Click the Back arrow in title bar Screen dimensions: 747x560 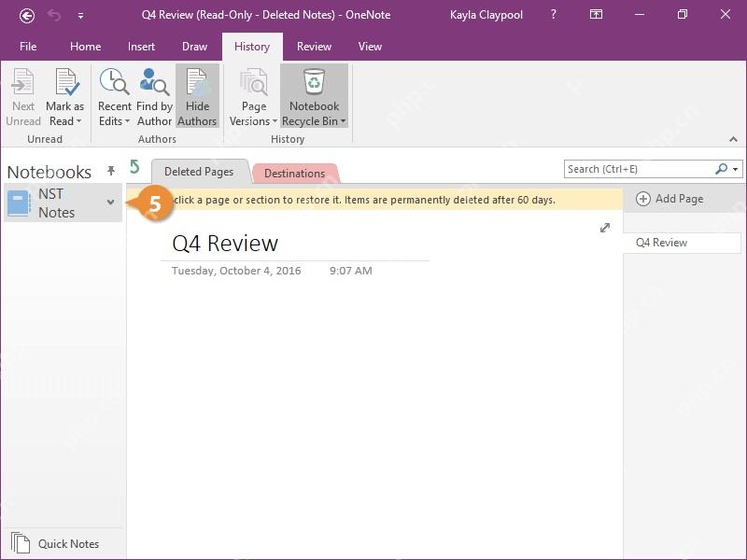click(27, 16)
